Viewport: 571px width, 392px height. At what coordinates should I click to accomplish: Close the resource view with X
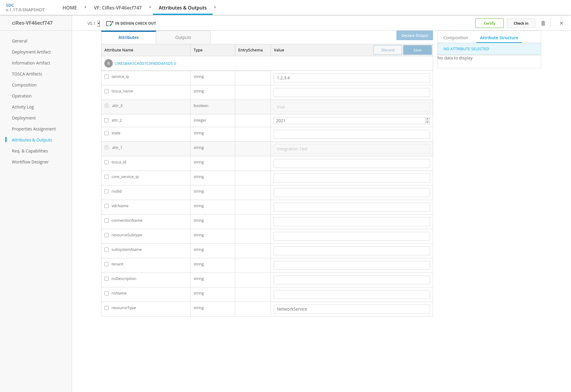tap(561, 23)
